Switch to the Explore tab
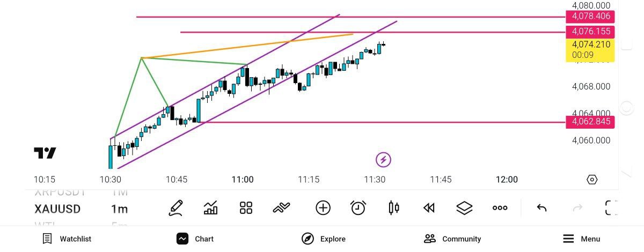The height and width of the screenshot is (252, 644). (324, 239)
